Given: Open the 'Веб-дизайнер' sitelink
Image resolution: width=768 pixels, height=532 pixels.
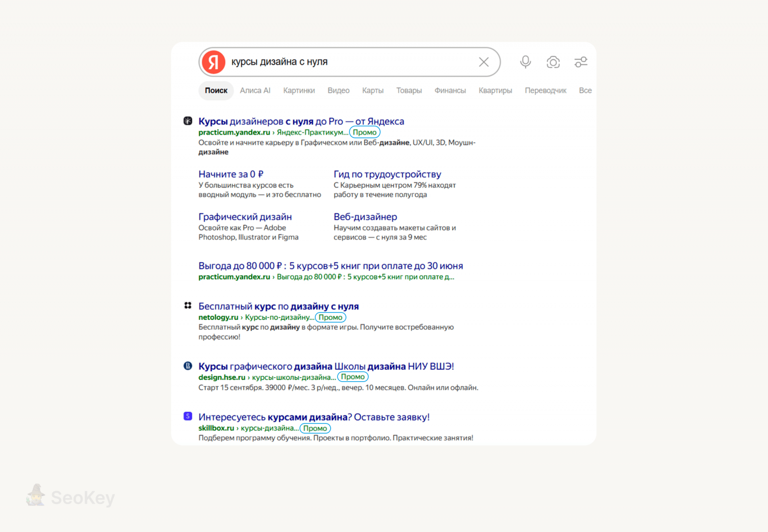Looking at the screenshot, I should 365,217.
